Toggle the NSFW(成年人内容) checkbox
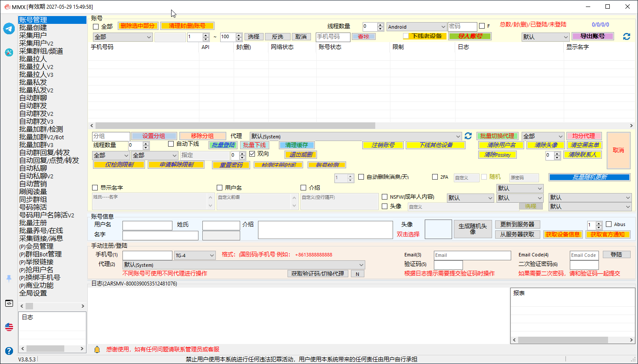Screen dimensions: 638x364 pos(385,197)
